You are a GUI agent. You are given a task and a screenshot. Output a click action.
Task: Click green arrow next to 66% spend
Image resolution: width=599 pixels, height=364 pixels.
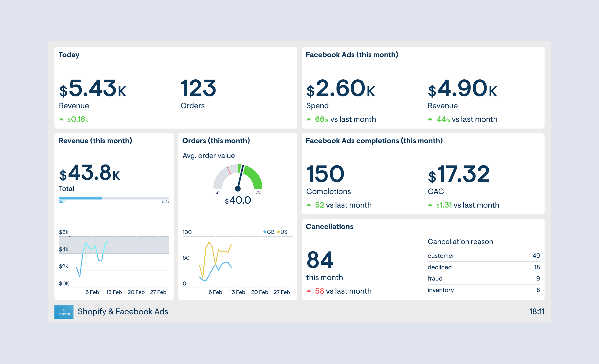point(308,119)
